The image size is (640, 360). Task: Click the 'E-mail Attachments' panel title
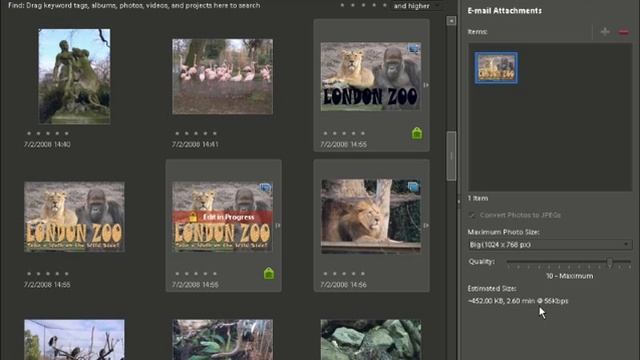click(504, 11)
